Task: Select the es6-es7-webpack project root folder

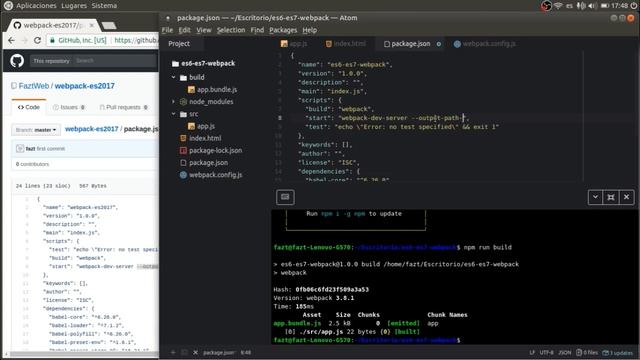Action: [203, 63]
